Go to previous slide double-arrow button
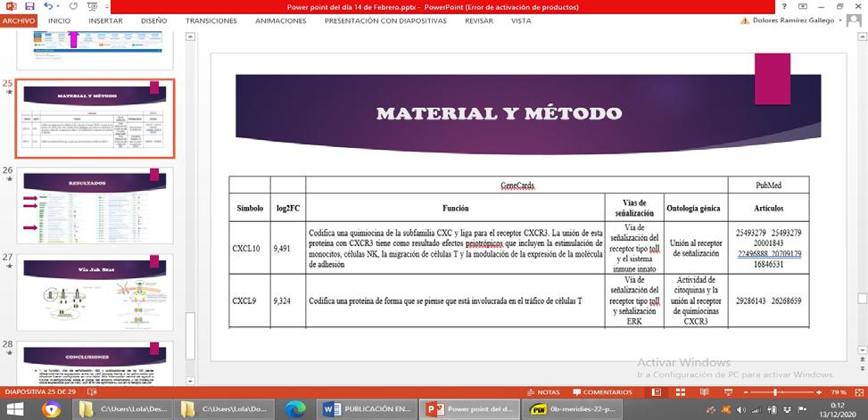 tap(862, 360)
